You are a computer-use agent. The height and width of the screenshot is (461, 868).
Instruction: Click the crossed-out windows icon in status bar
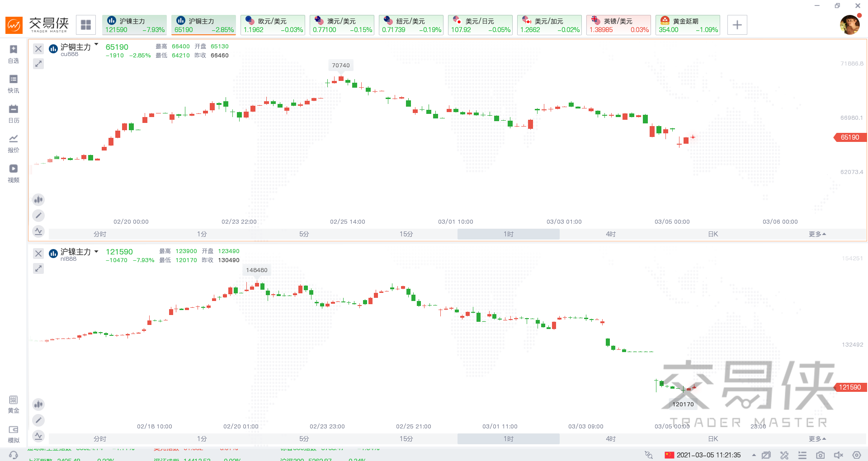(766, 455)
